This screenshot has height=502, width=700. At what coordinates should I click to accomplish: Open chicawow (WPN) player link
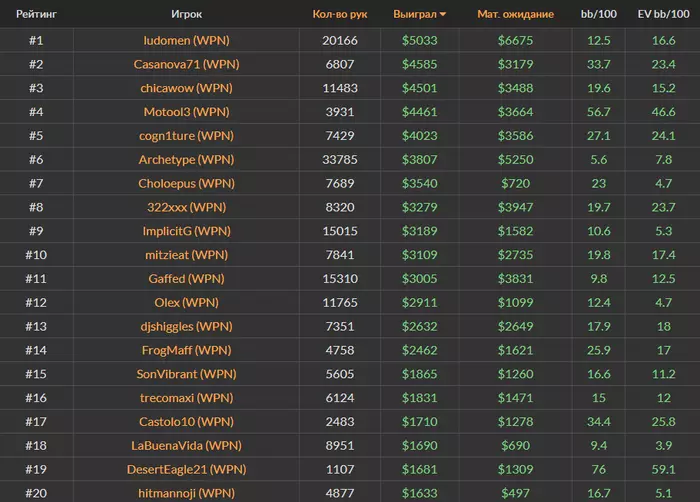(x=186, y=88)
